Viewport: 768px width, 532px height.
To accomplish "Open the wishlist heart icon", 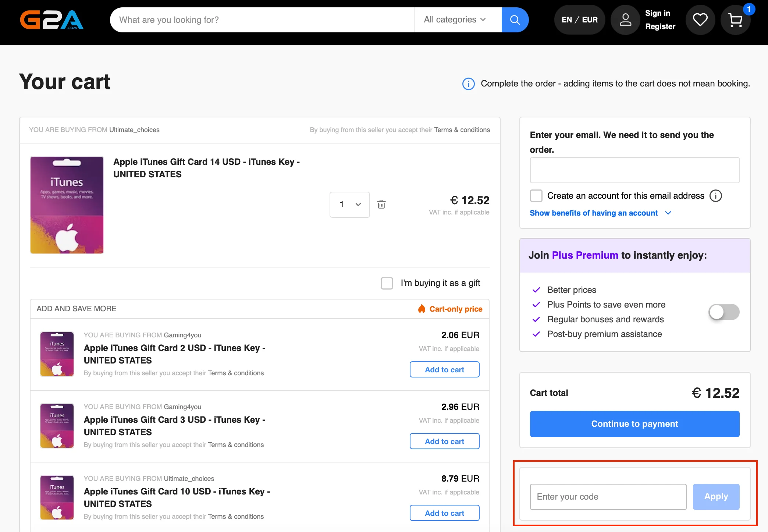I will click(700, 20).
